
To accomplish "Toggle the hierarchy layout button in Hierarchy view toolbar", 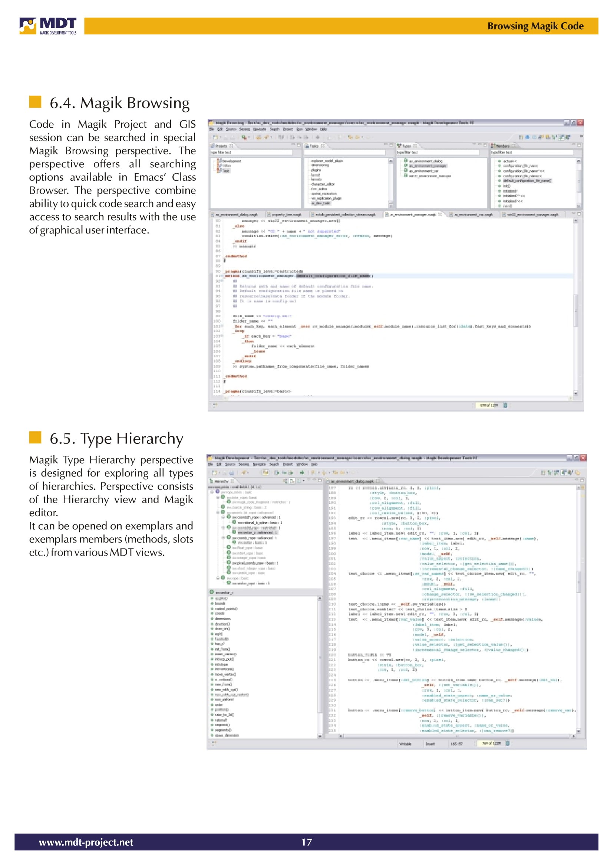I will tap(292, 481).
